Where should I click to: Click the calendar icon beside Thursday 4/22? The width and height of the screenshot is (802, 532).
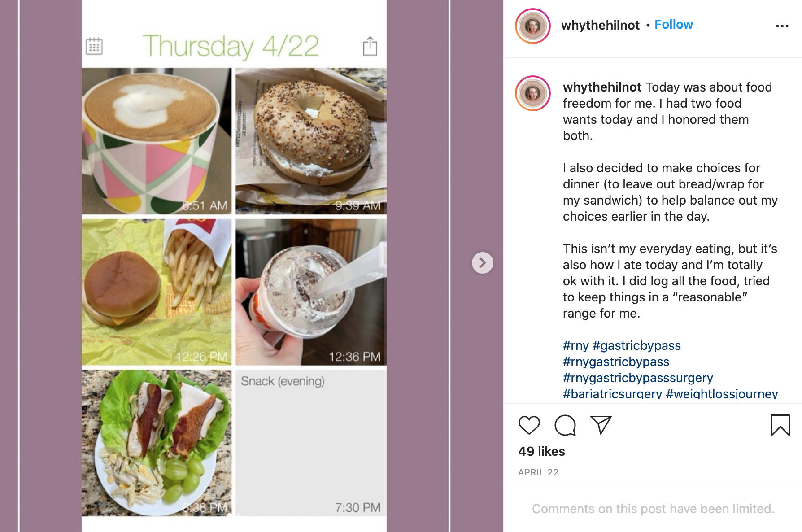[x=94, y=46]
